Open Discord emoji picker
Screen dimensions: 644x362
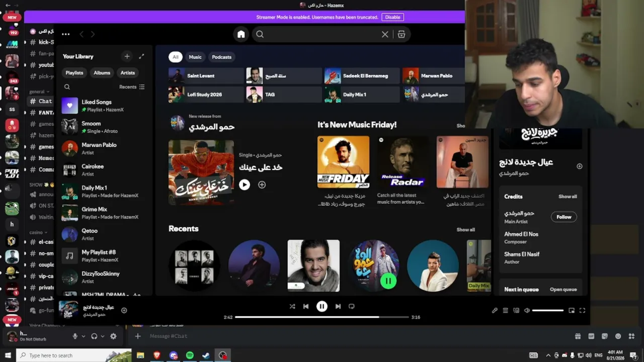pyautogui.click(x=618, y=336)
